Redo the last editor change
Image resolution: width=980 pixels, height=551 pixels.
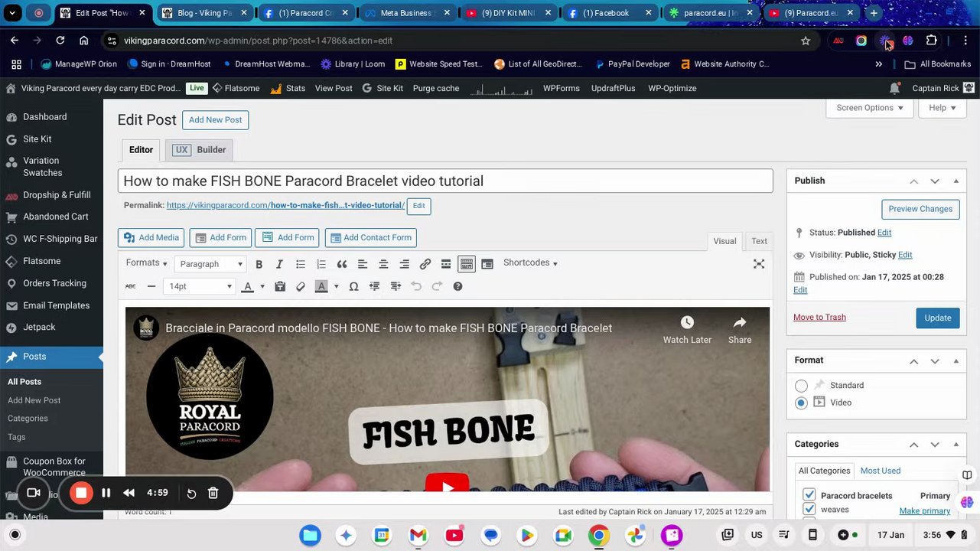click(x=437, y=286)
